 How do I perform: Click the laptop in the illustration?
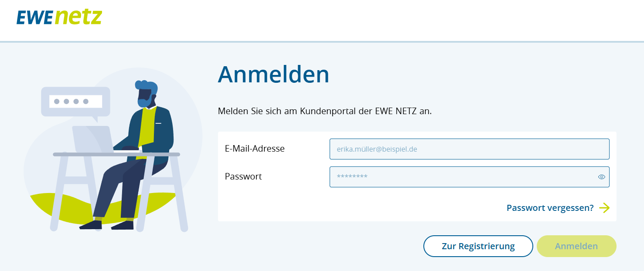[x=92, y=139]
